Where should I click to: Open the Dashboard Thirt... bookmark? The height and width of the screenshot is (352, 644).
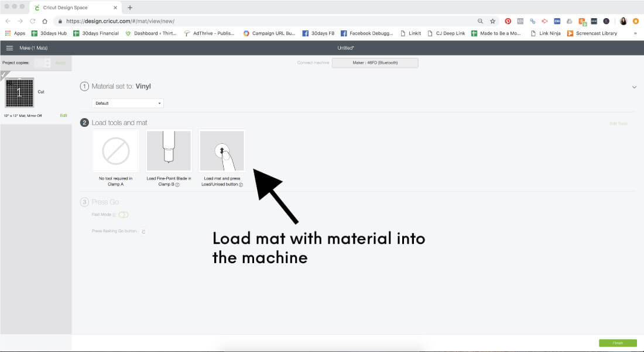150,33
